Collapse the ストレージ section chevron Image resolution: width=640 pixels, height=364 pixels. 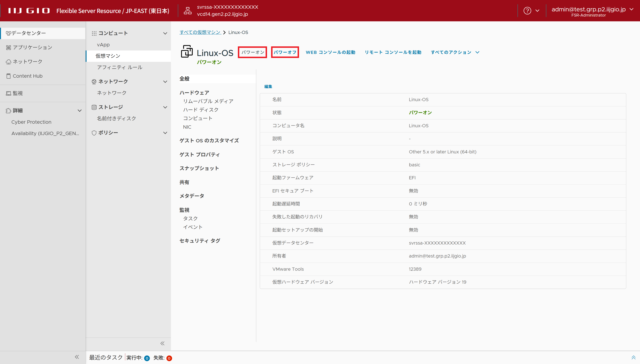[165, 107]
